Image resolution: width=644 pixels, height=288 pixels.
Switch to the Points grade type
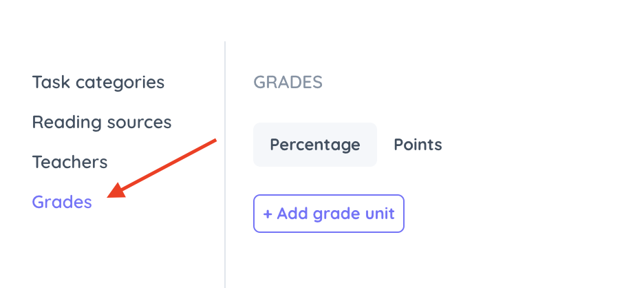(418, 145)
